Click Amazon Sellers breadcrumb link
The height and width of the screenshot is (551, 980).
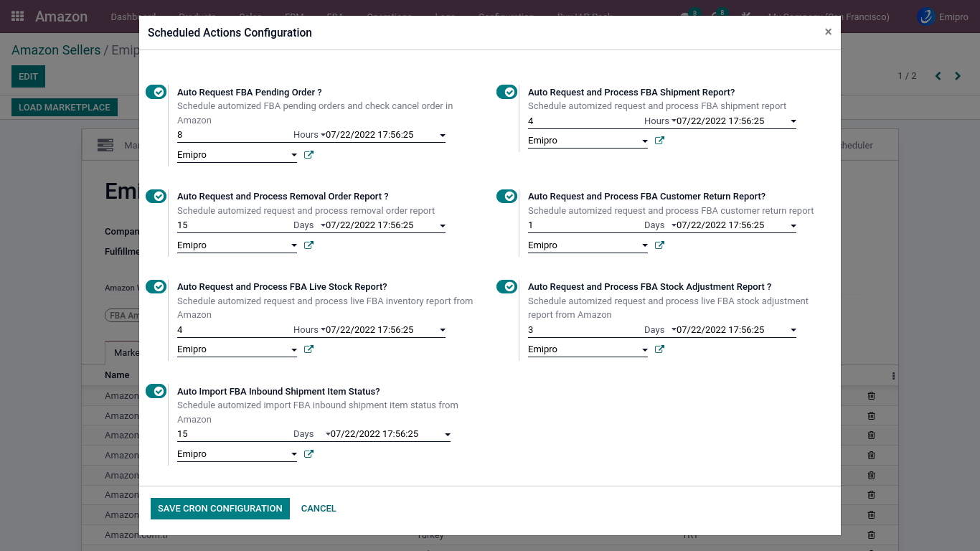tap(56, 50)
